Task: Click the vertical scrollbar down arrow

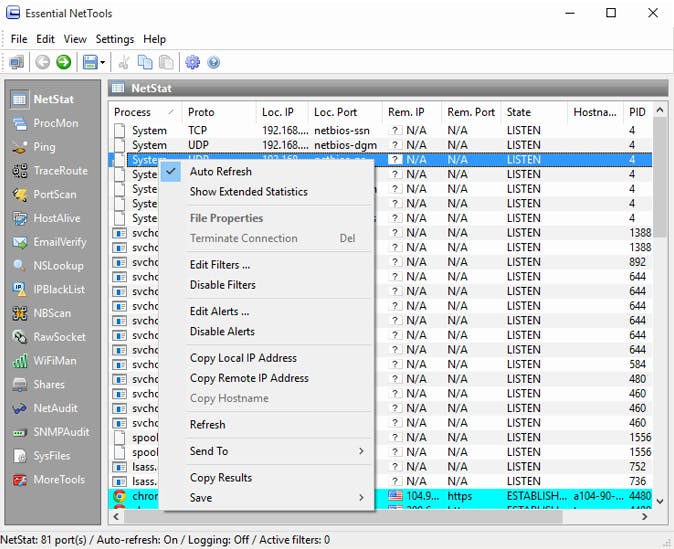Action: click(660, 501)
